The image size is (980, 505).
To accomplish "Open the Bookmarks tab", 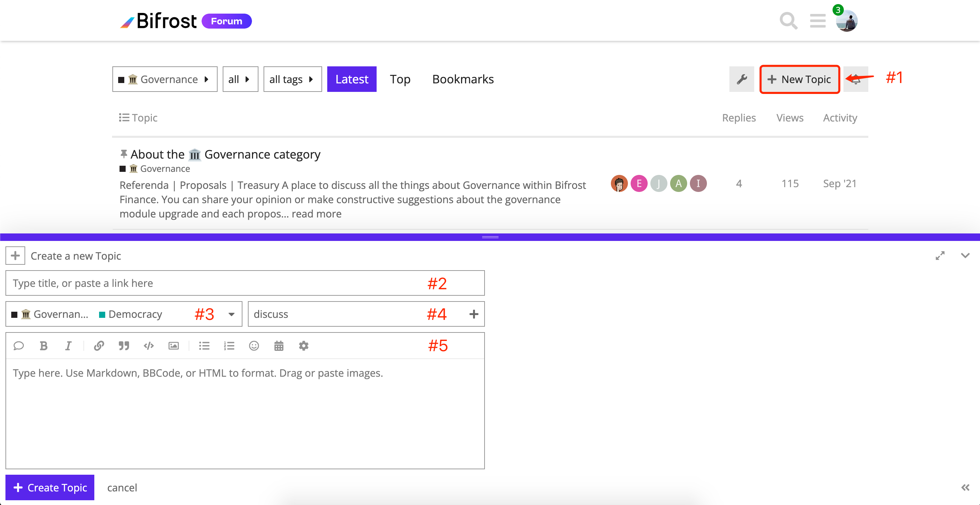I will click(x=463, y=79).
